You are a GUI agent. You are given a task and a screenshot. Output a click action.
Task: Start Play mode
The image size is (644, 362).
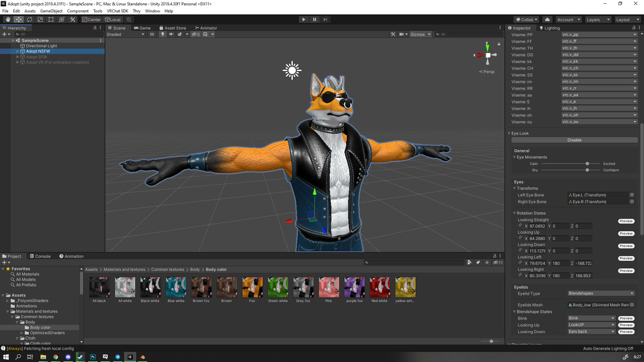pyautogui.click(x=304, y=19)
